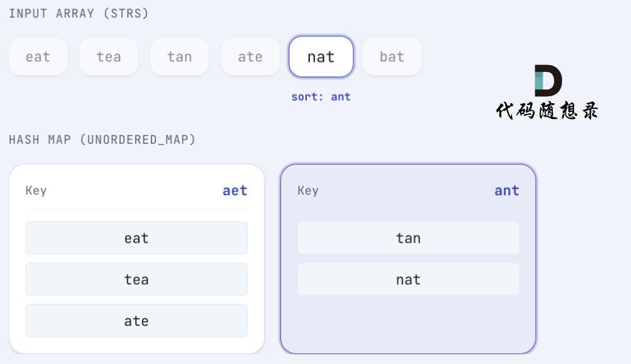Screen dimensions: 631x364
Task: Click the 'aet' key value
Action: 235,191
